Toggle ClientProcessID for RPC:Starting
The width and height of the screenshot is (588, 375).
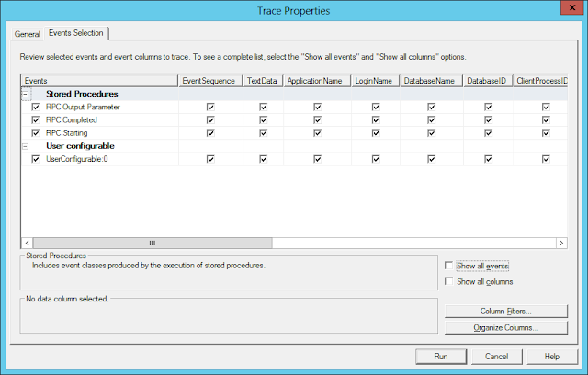[x=546, y=133]
